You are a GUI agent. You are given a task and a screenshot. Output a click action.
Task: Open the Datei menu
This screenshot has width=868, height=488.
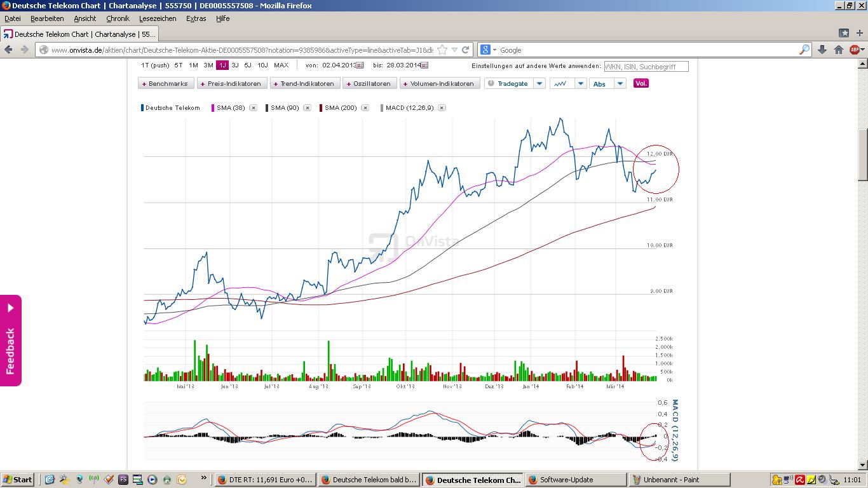pos(13,18)
